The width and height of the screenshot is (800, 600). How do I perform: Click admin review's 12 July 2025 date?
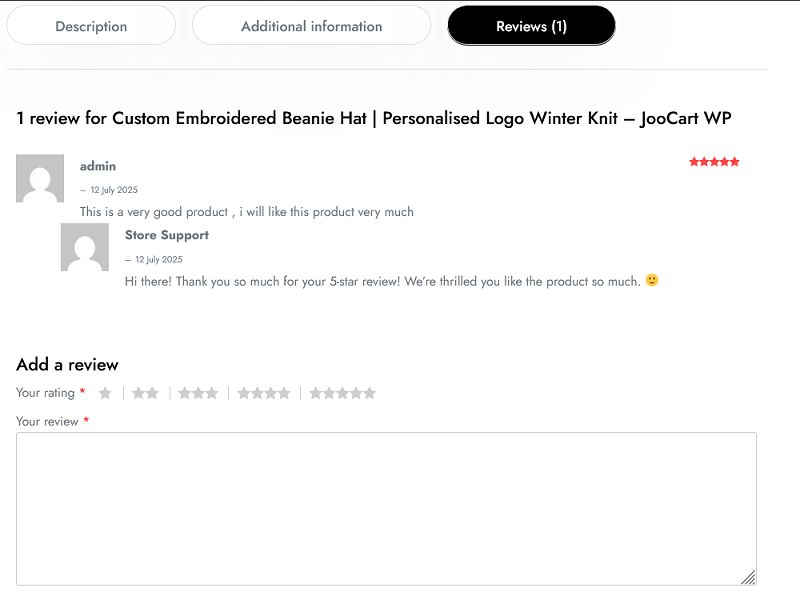tap(113, 190)
